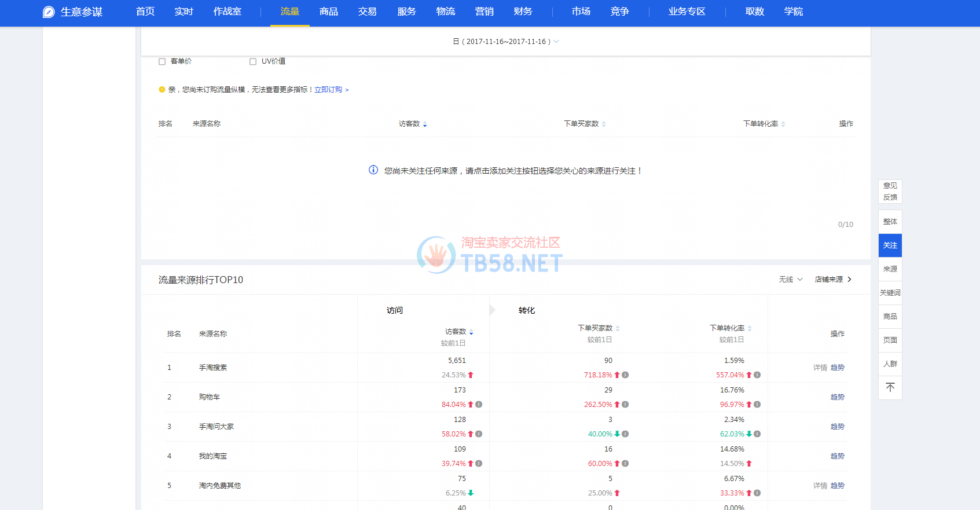Enable the 客单价 checkbox
This screenshot has height=510, width=980.
(x=162, y=61)
